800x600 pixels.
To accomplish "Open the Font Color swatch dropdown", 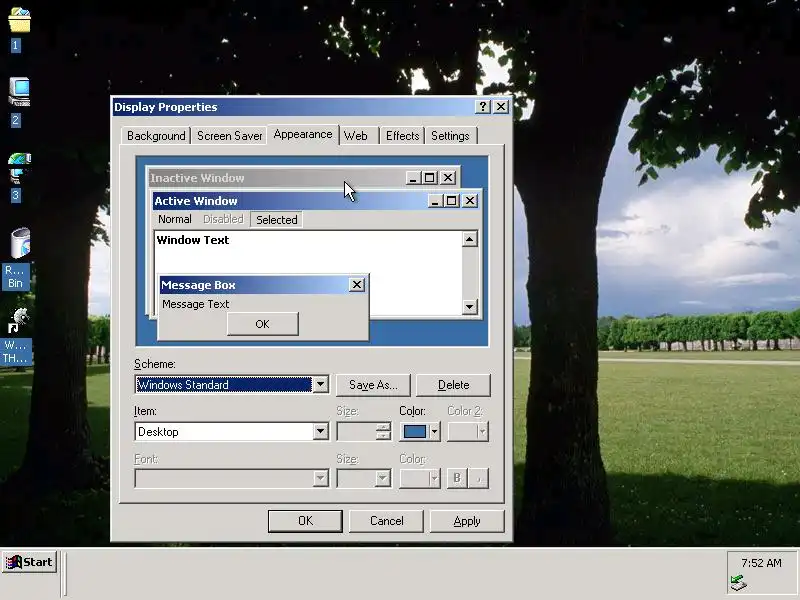I will tap(419, 478).
